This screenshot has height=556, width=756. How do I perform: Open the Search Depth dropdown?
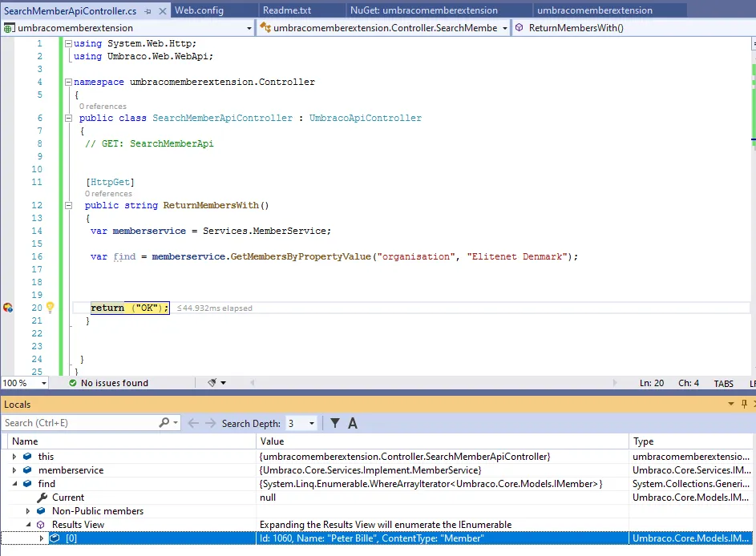point(312,423)
